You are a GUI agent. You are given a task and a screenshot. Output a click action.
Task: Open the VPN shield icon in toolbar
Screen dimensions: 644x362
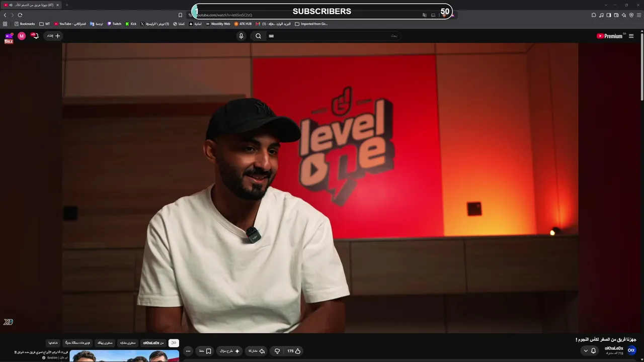(631, 15)
